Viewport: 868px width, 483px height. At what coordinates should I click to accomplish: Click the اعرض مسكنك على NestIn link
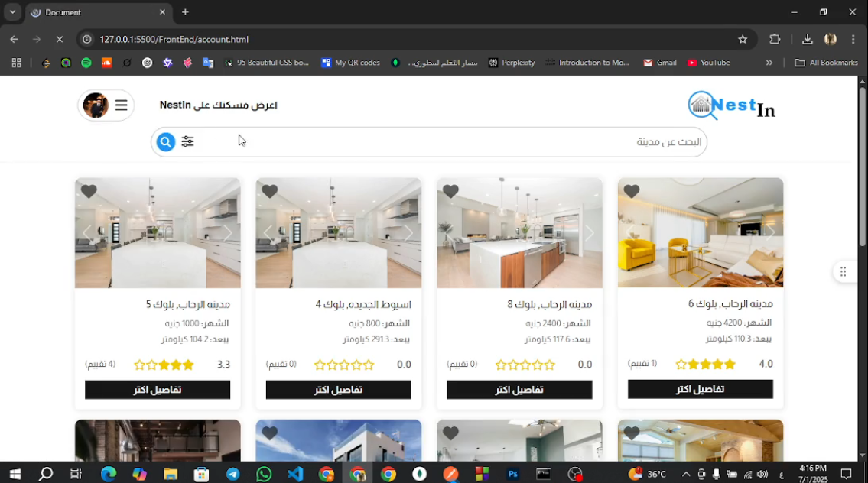click(218, 105)
